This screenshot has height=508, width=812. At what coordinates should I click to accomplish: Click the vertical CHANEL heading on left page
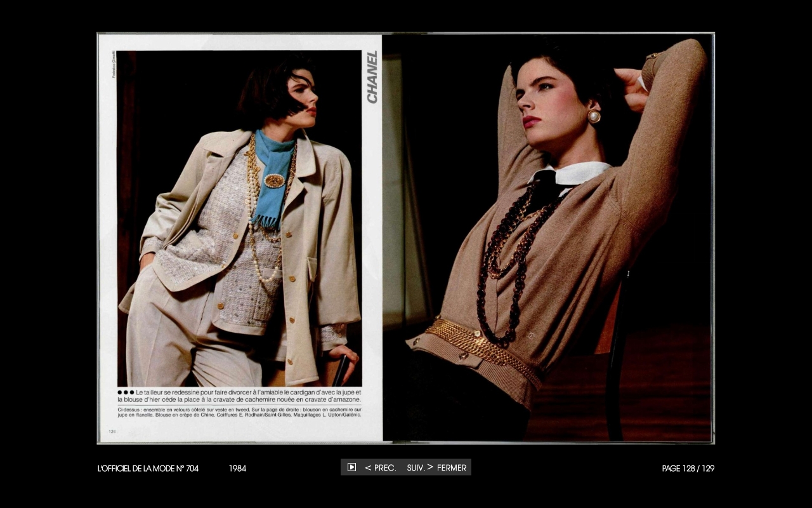click(x=372, y=77)
